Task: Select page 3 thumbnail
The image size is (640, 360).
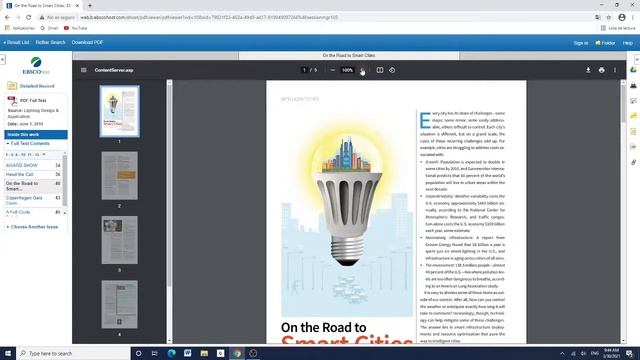Action: pyautogui.click(x=119, y=240)
